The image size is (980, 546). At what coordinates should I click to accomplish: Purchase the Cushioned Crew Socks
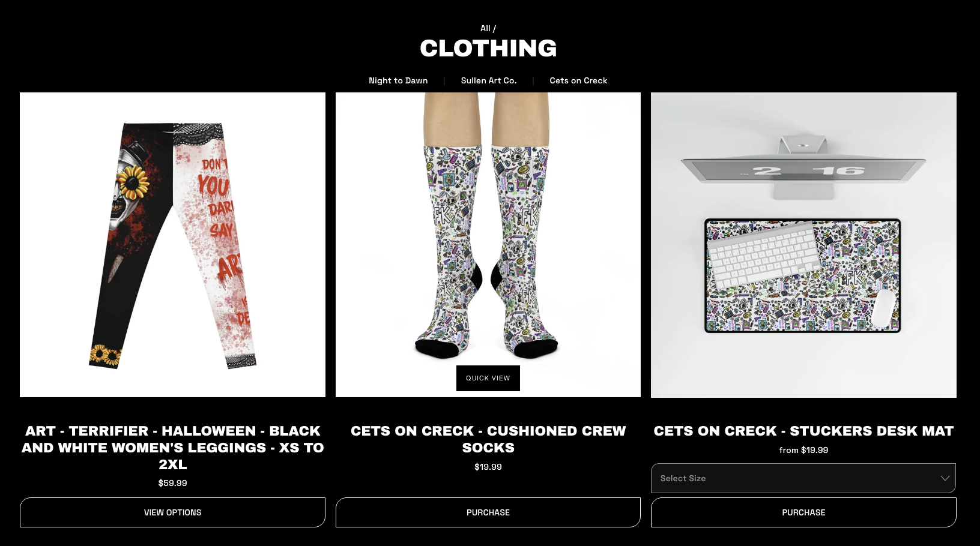click(x=488, y=512)
